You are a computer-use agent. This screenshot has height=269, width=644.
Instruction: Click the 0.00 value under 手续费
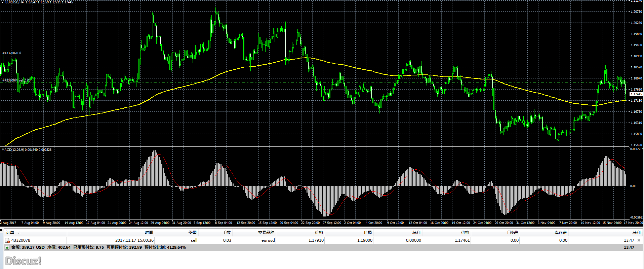515,240
